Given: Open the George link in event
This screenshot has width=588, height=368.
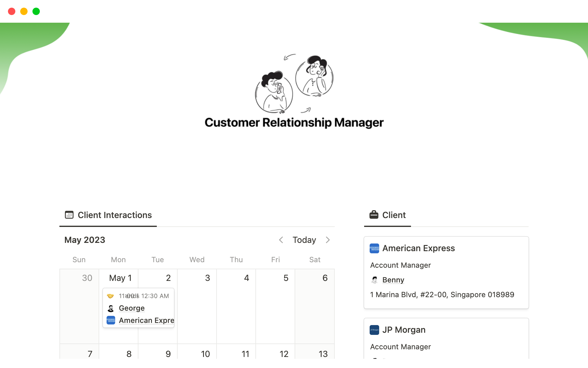Looking at the screenshot, I should (x=132, y=308).
